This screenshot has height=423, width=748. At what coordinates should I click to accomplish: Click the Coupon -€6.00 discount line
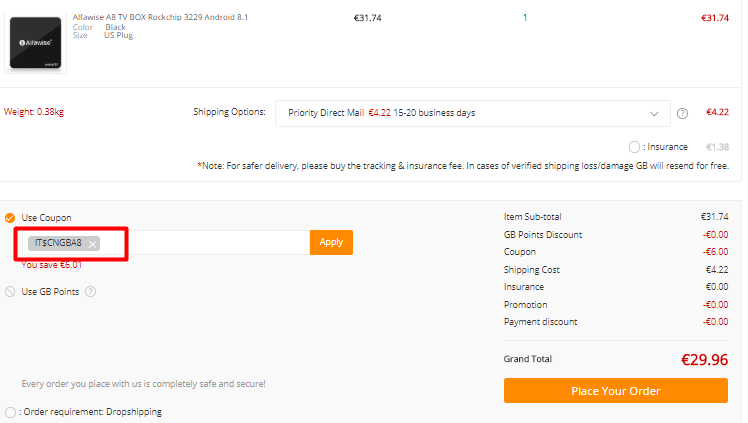[x=616, y=252]
